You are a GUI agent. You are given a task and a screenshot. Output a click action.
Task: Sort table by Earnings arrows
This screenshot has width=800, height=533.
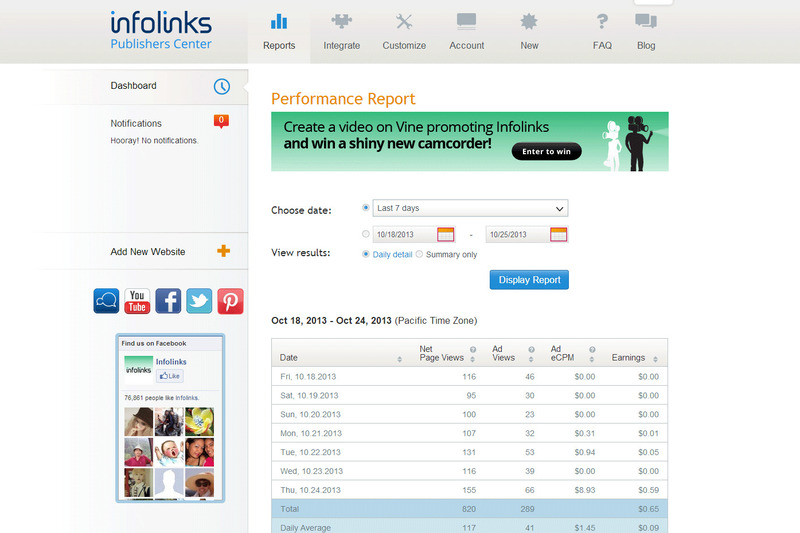(655, 360)
